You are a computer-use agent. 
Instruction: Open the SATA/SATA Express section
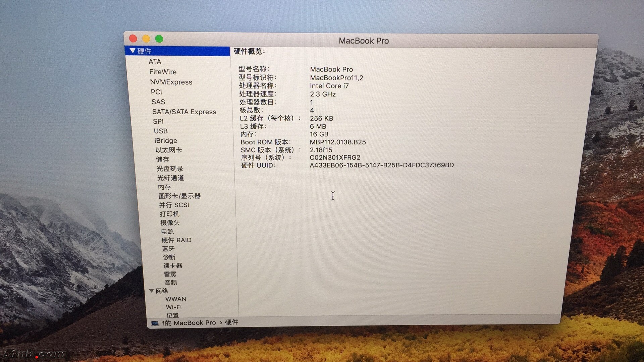[x=184, y=112]
